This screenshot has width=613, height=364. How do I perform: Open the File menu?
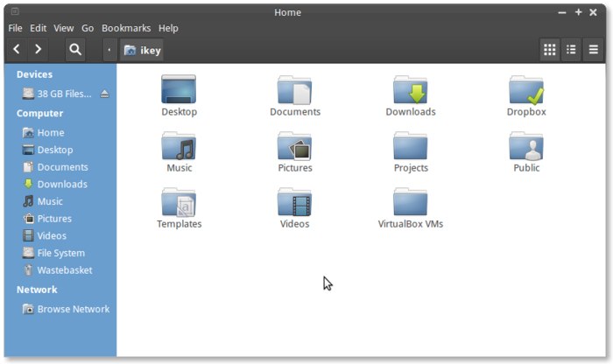pos(15,28)
